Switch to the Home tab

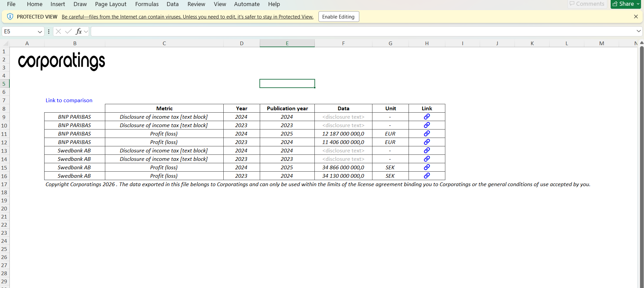pyautogui.click(x=35, y=4)
